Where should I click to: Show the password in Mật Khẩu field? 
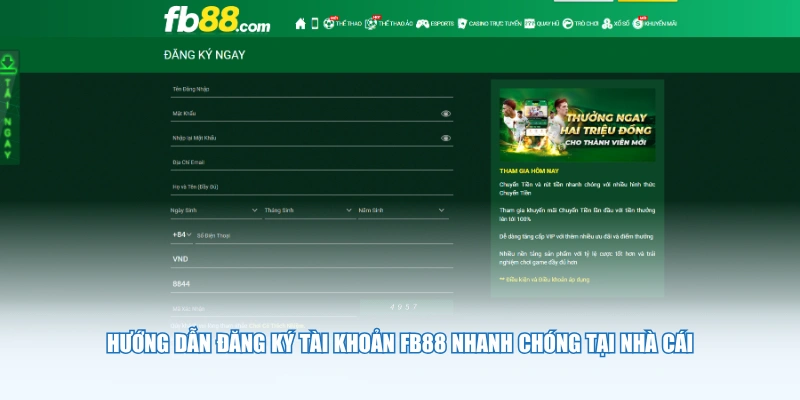tap(446, 114)
